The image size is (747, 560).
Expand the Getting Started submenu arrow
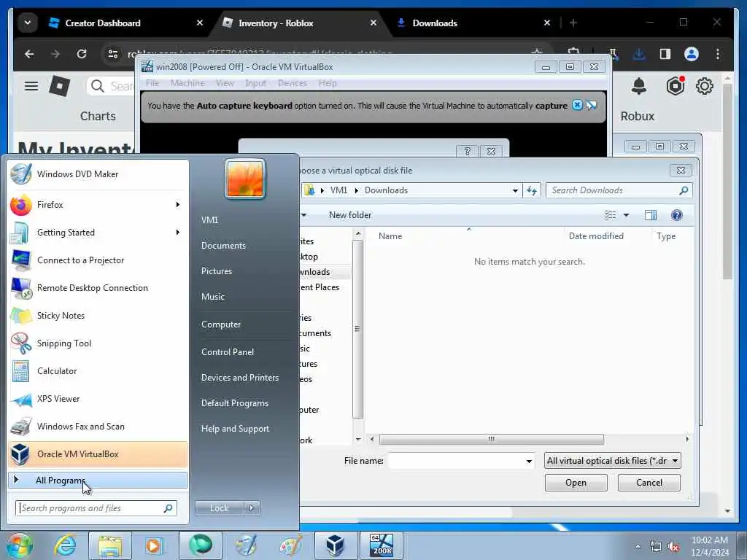(x=178, y=233)
